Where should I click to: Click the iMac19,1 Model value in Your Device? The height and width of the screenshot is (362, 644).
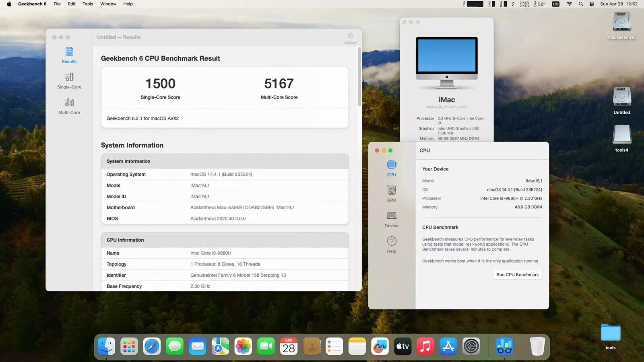534,181
